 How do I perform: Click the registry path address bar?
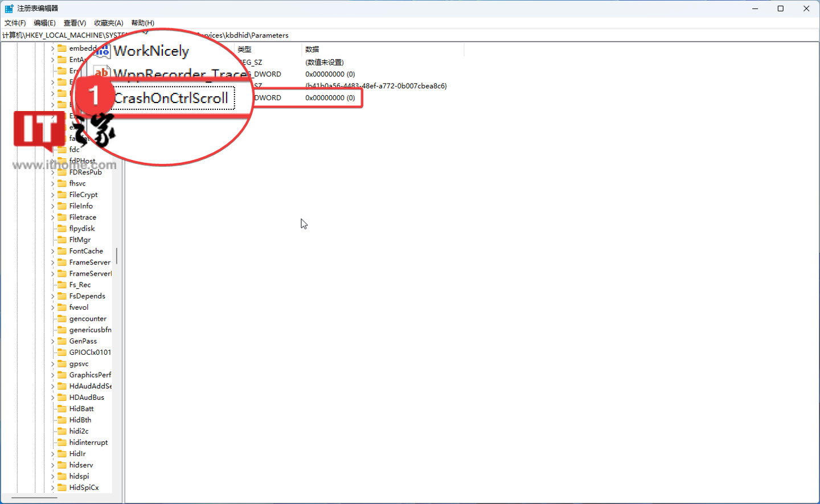[410, 35]
